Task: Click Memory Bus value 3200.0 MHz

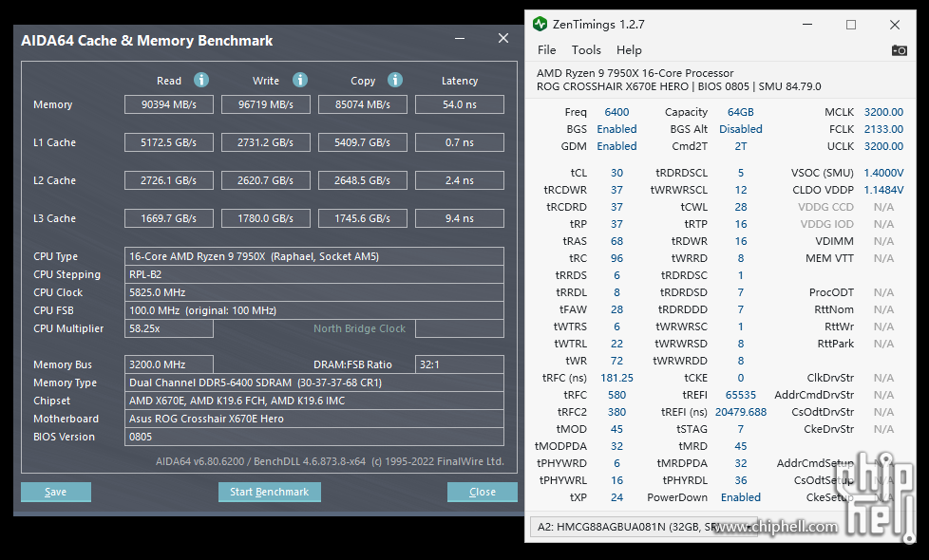Action: pyautogui.click(x=169, y=364)
